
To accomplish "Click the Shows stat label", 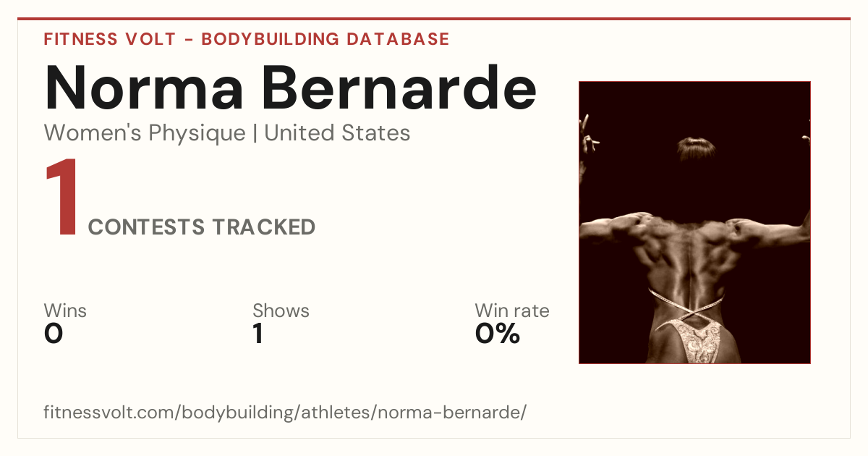I will 281,311.
